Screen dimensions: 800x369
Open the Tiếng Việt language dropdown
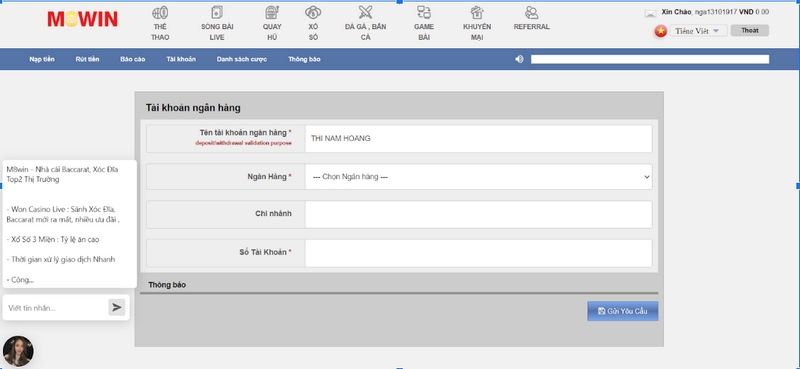pyautogui.click(x=698, y=31)
